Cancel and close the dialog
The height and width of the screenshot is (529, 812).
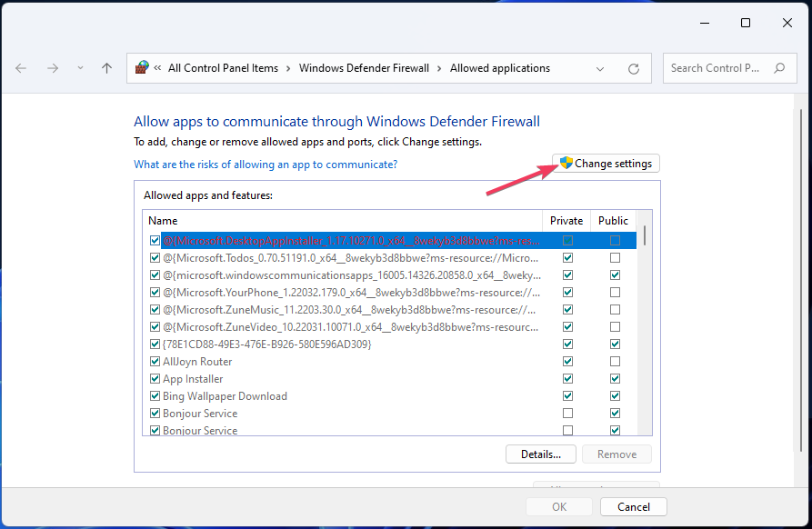(634, 507)
